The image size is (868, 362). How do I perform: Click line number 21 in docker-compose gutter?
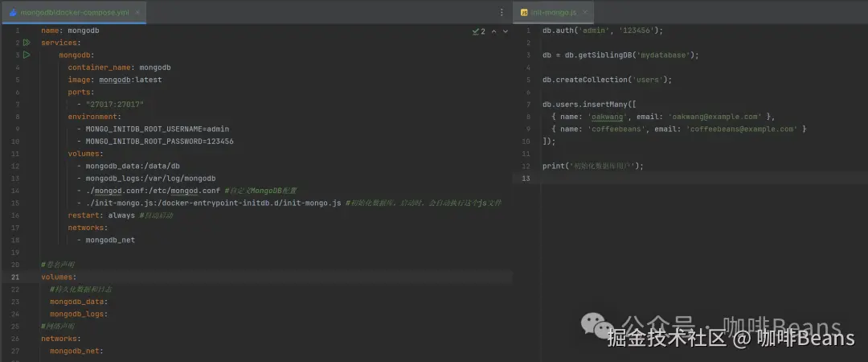pos(15,277)
